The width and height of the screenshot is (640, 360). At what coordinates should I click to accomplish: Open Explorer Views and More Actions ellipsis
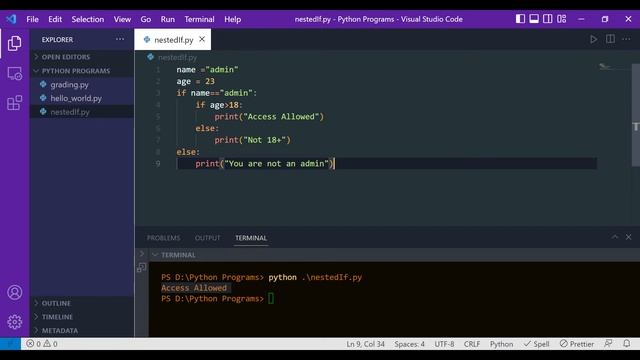tap(120, 39)
